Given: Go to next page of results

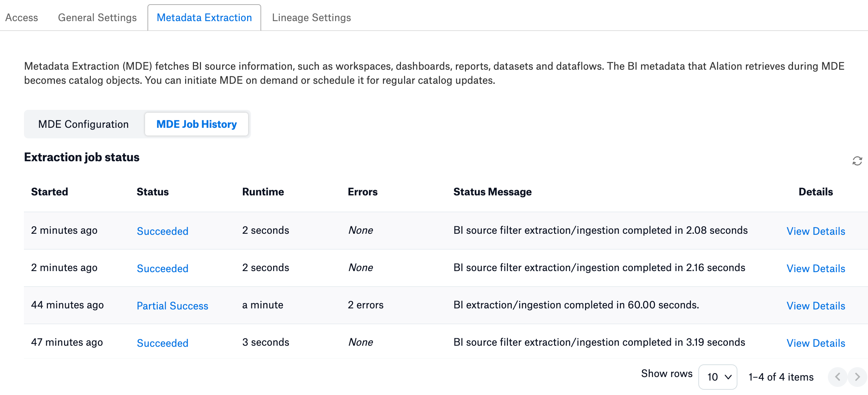Looking at the screenshot, I should click(x=857, y=377).
